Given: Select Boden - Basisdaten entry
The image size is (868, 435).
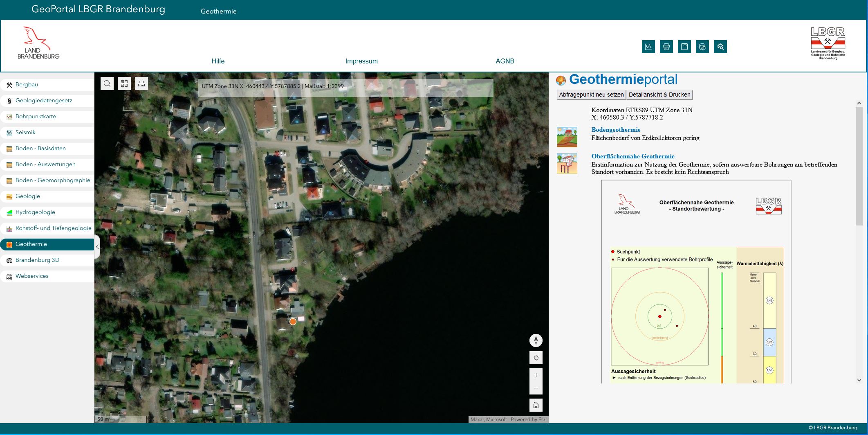Looking at the screenshot, I should pyautogui.click(x=47, y=149).
